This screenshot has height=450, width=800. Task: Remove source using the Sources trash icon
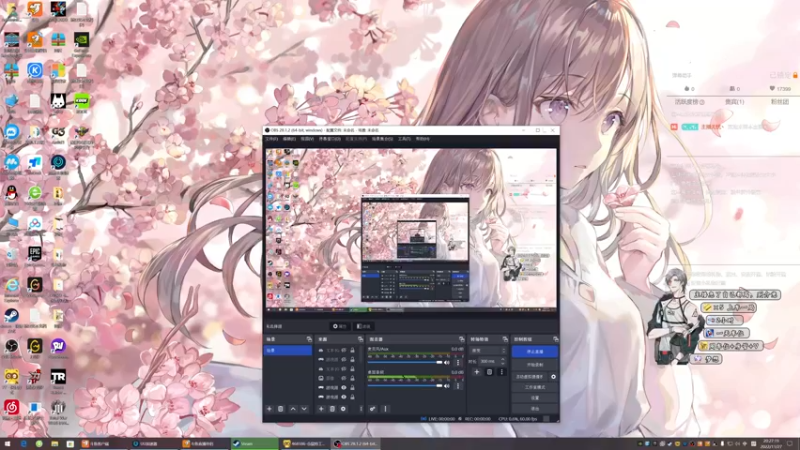[x=332, y=409]
